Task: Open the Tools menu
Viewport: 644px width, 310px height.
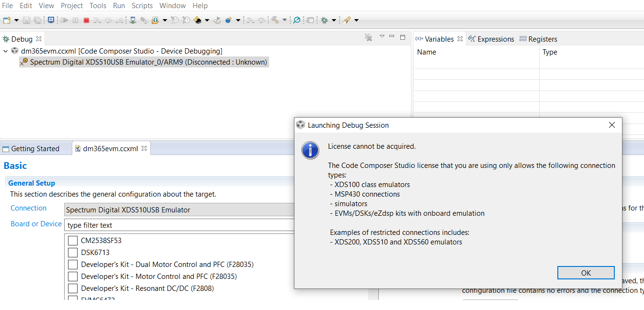Action: click(98, 6)
